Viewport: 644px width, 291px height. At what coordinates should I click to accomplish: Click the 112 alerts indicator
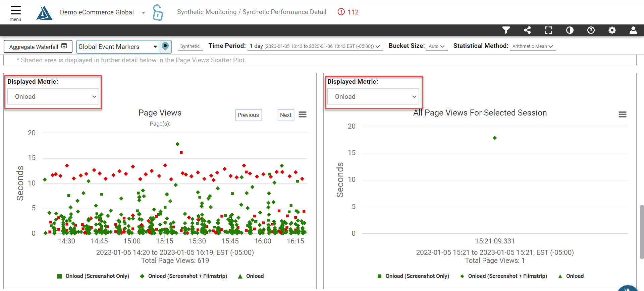click(x=348, y=12)
